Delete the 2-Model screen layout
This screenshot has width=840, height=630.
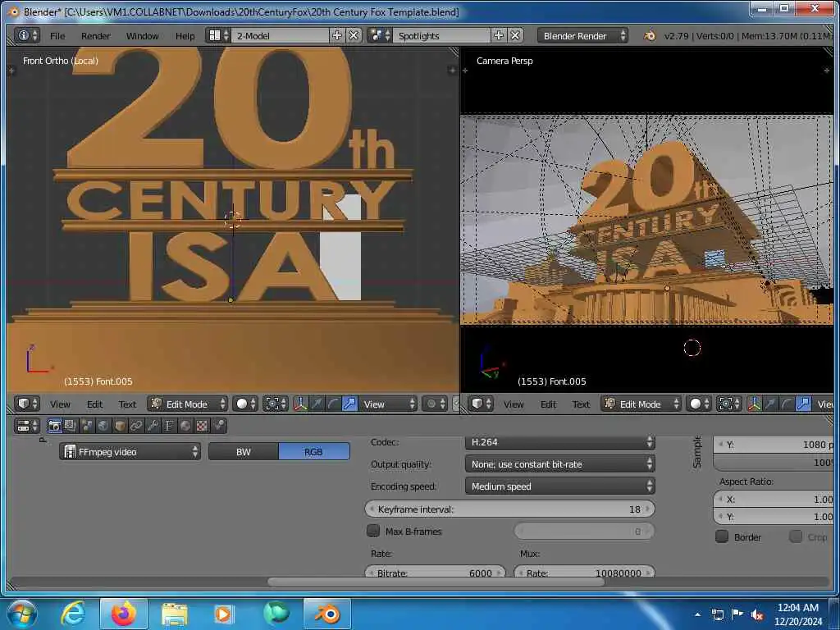pyautogui.click(x=354, y=35)
